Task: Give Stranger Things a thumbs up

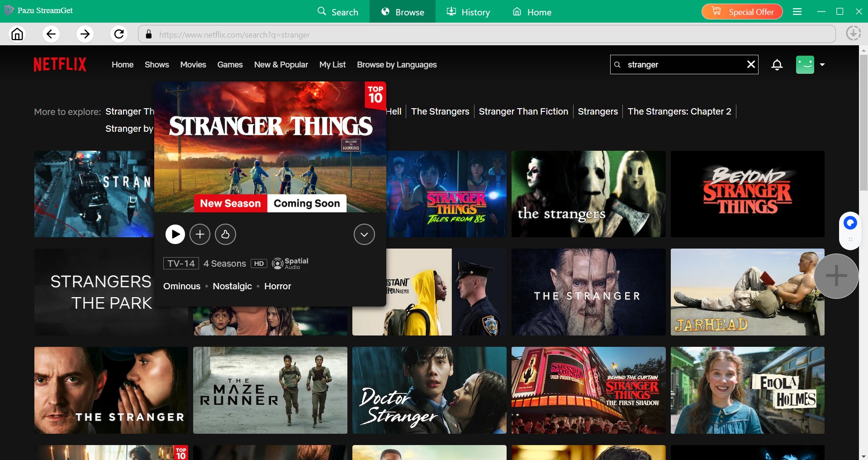Action: tap(225, 234)
